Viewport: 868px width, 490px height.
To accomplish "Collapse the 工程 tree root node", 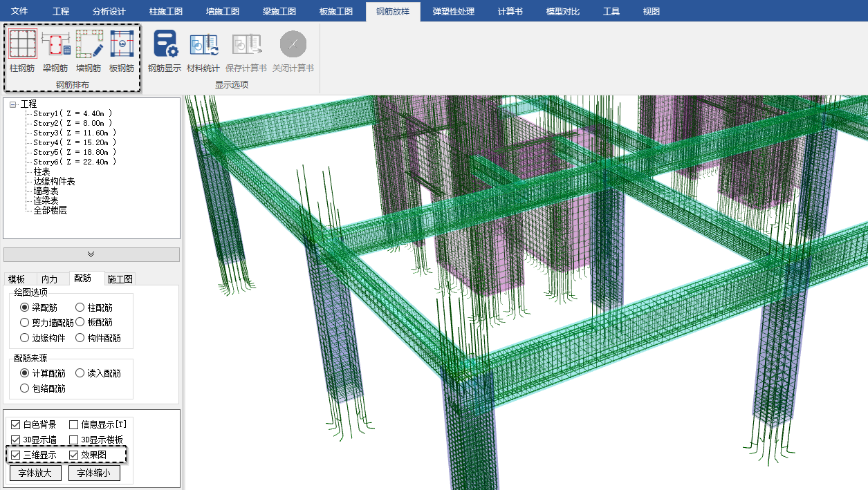I will tap(13, 104).
